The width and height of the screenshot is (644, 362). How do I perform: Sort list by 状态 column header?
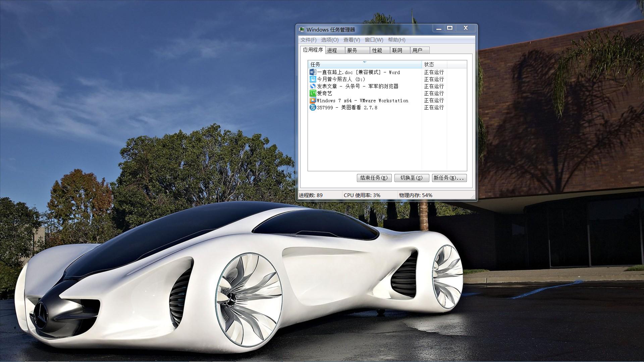434,64
